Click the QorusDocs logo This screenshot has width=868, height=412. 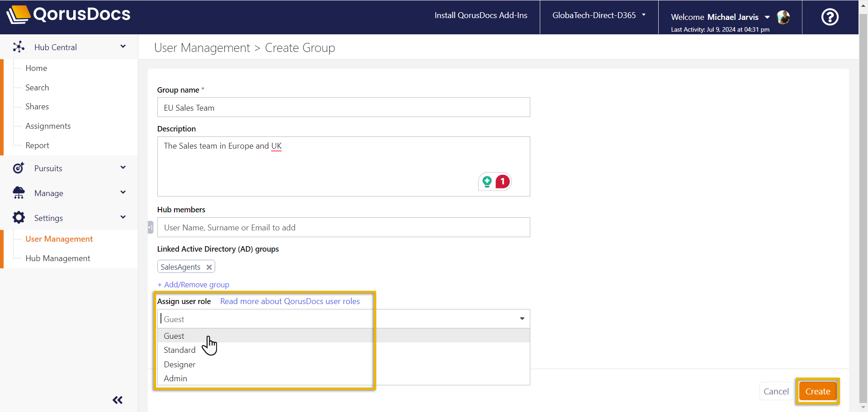(x=68, y=14)
